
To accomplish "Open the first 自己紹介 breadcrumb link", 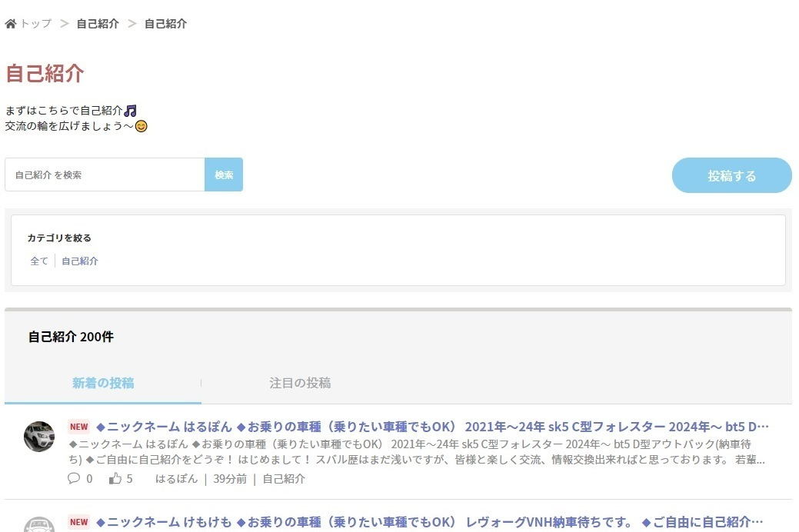I will (98, 23).
